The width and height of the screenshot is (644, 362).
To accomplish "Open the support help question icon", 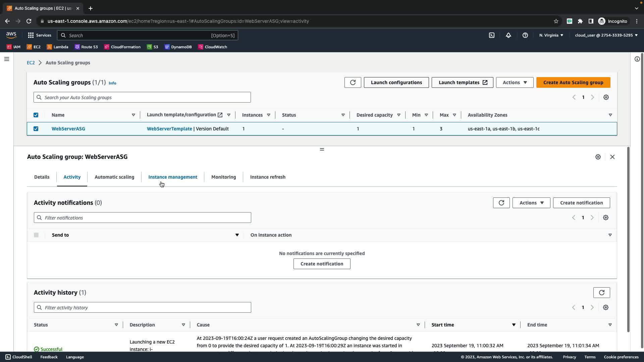I will 525,35.
